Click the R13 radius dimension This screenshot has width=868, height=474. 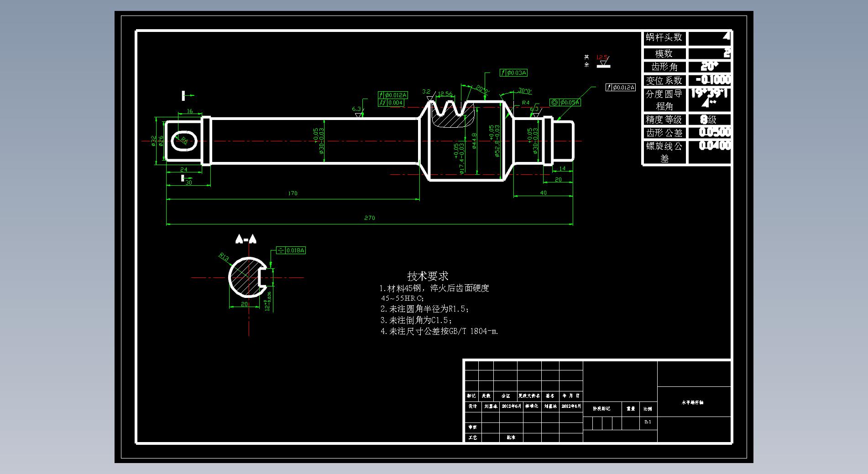(x=224, y=257)
